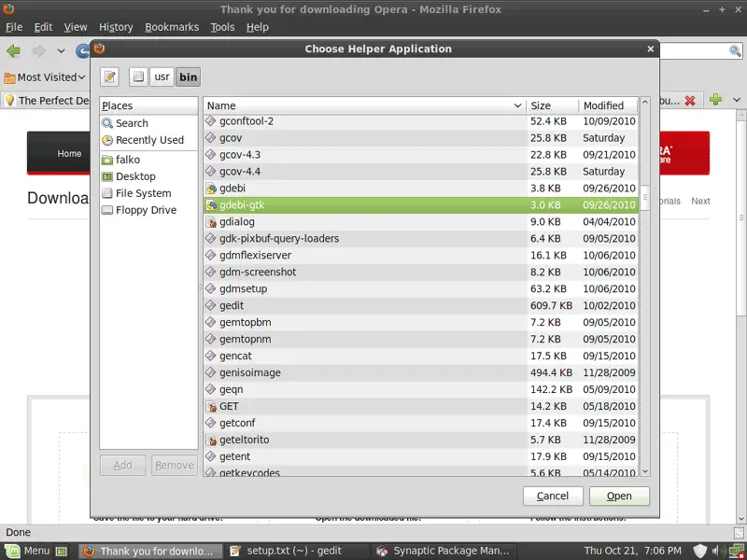Choose File System in Places
Image resolution: width=747 pixels, height=560 pixels.
point(143,193)
